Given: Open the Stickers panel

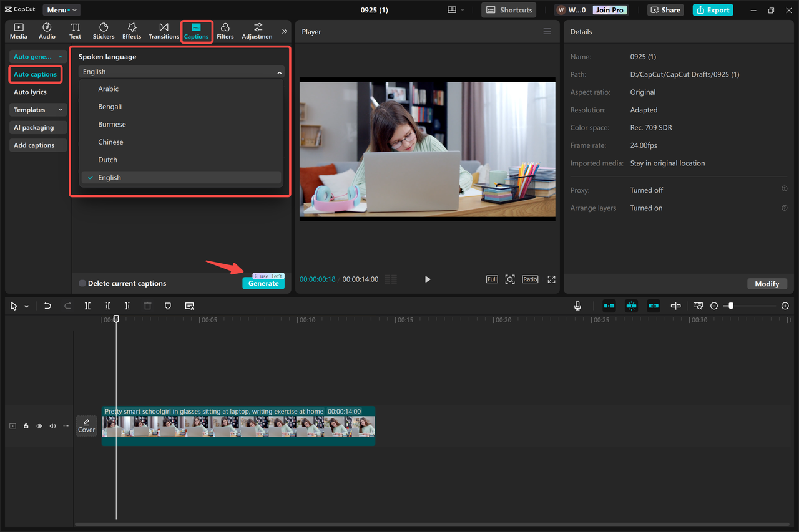Looking at the screenshot, I should 103,31.
